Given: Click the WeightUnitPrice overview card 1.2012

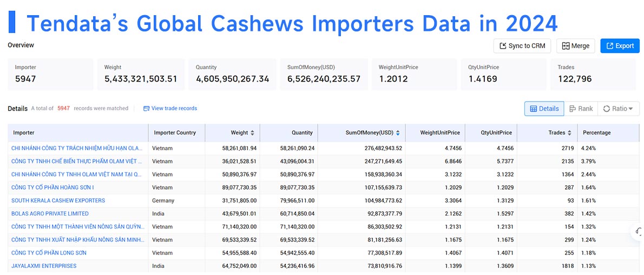Looking at the screenshot, I should (415, 75).
